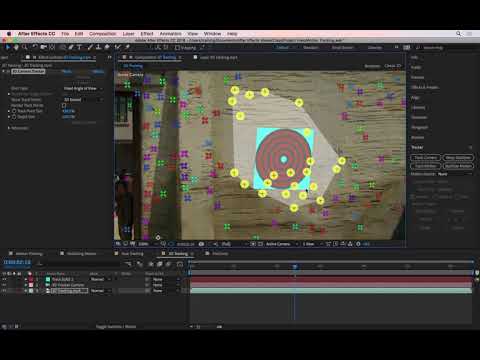
Task: Click the Spotlight search icon in menu bar
Action: coord(459,34)
